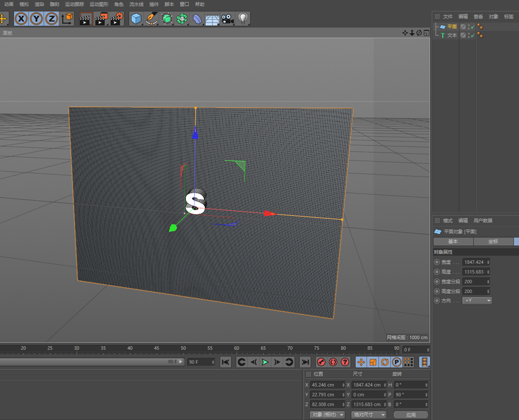The image size is (519, 420).
Task: Click the current frame 0 F stepper
Action: 428,350
